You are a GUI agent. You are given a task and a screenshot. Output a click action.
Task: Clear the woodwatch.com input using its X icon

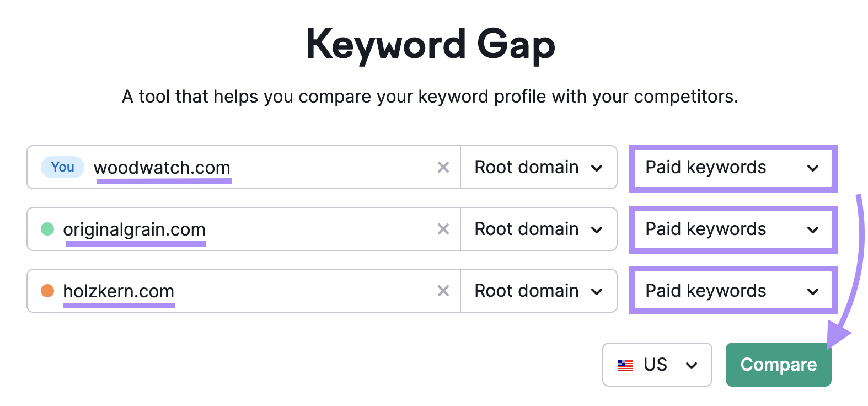[x=443, y=167]
